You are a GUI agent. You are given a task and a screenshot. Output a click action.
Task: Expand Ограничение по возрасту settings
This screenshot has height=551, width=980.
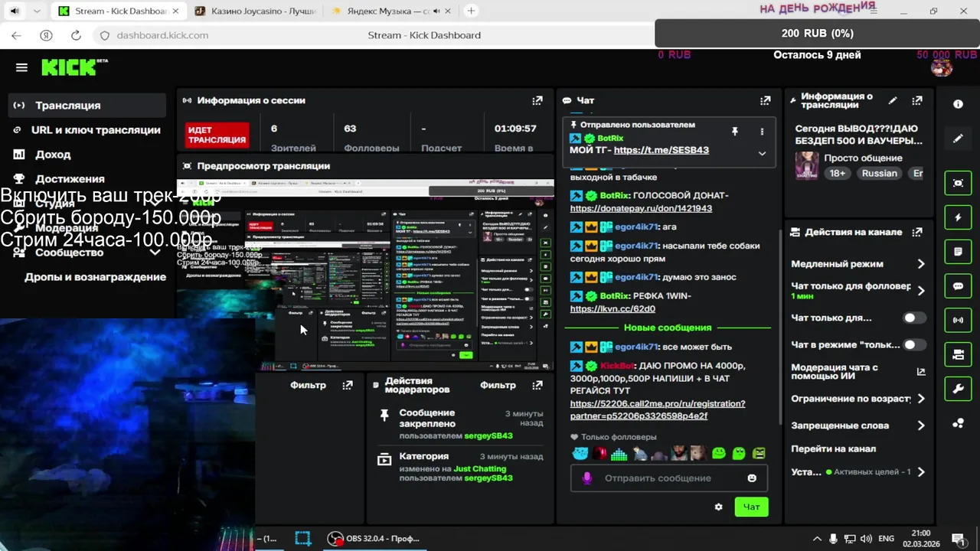click(x=921, y=399)
